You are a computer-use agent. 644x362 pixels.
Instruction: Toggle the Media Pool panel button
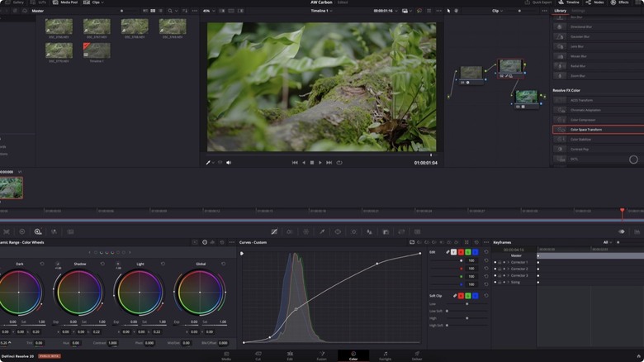[65, 2]
